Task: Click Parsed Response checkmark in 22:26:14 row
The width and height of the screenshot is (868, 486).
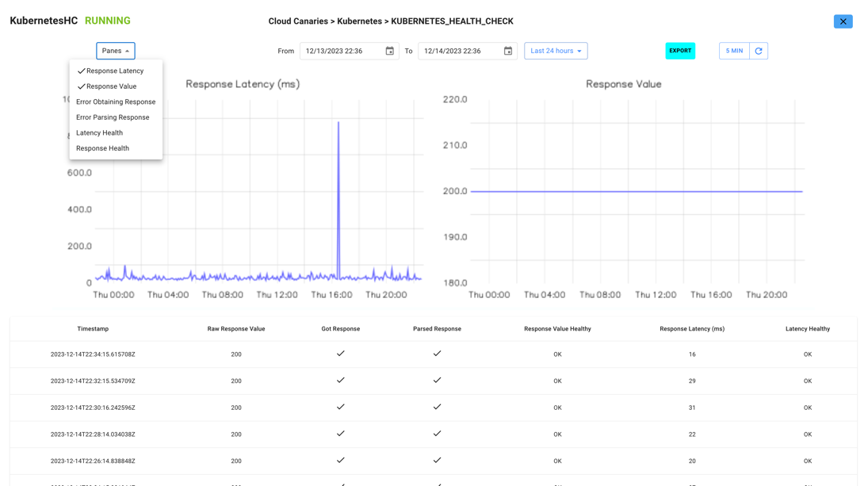Action: pos(437,460)
